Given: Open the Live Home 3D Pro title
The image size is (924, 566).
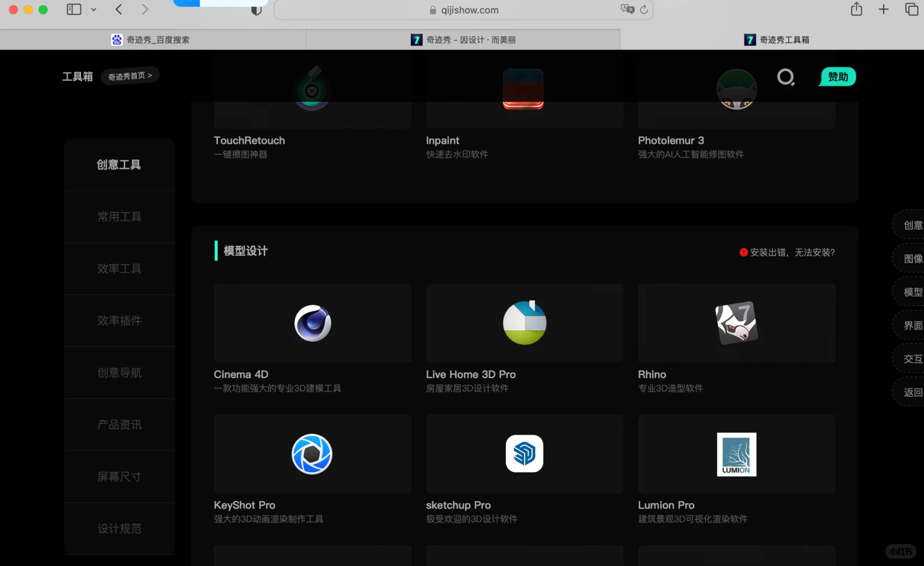Looking at the screenshot, I should pyautogui.click(x=471, y=374).
